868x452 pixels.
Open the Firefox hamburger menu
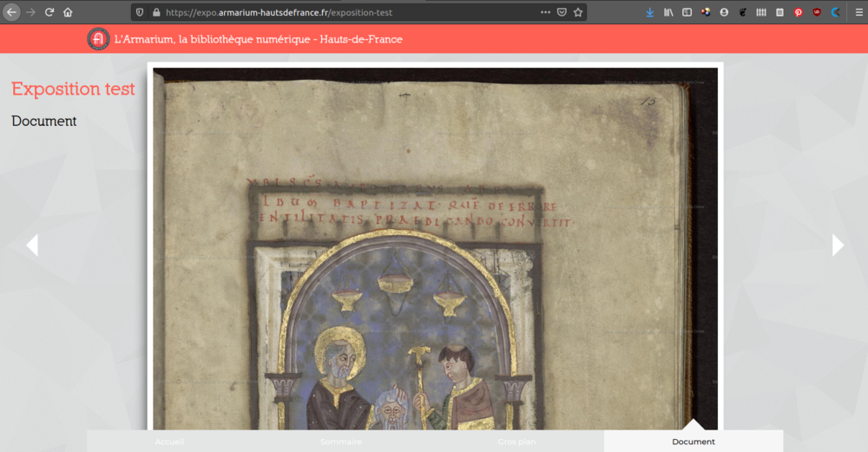858,12
